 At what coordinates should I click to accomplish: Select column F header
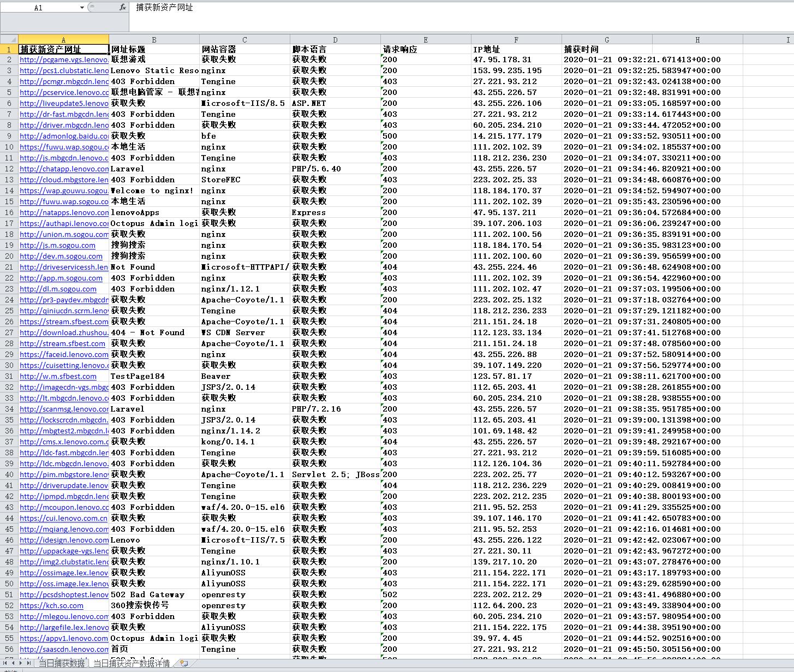coord(516,39)
